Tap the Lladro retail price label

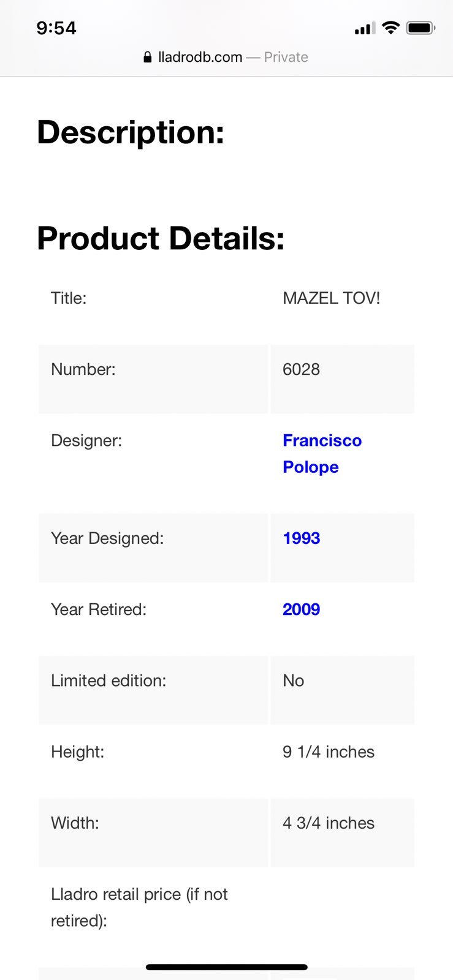139,907
